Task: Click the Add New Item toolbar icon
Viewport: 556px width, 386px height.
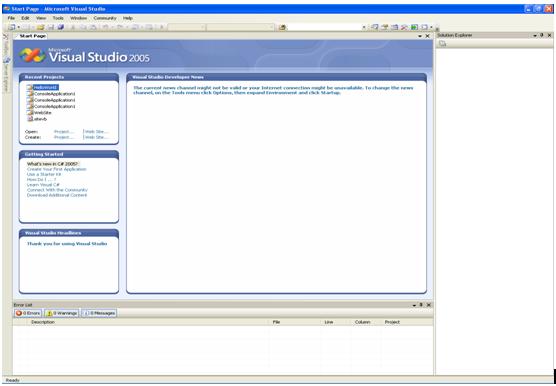Action: [x=26, y=27]
